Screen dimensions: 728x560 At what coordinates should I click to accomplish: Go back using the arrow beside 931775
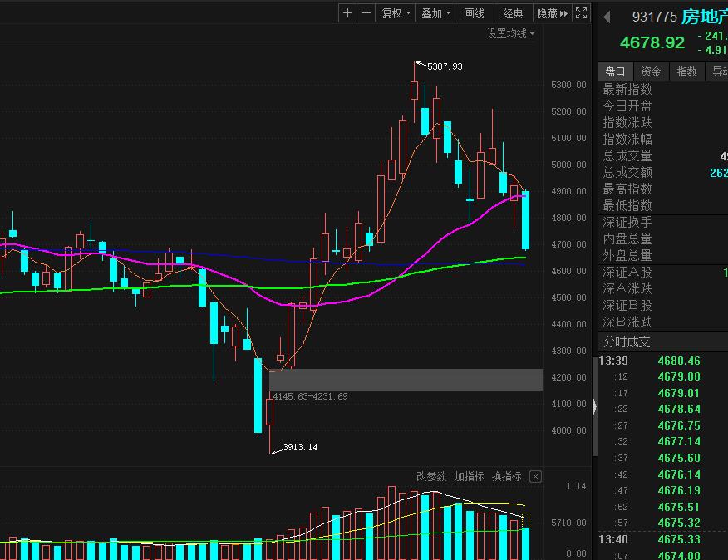tap(607, 17)
